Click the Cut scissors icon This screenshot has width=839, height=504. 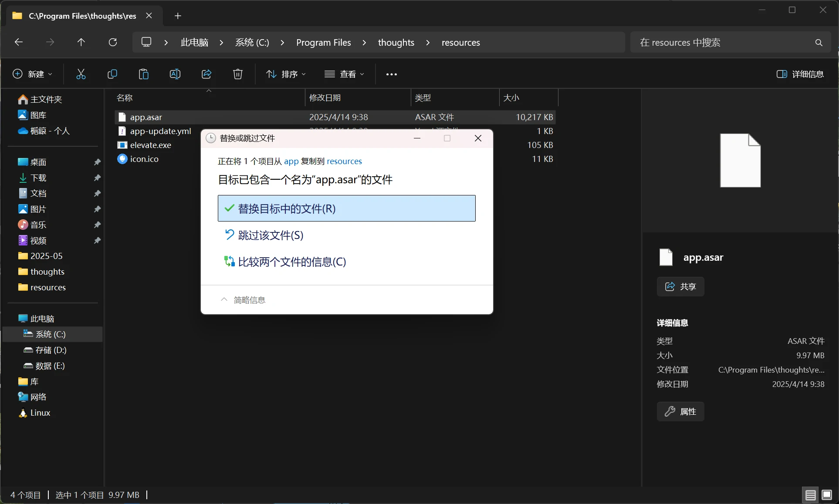tap(81, 74)
